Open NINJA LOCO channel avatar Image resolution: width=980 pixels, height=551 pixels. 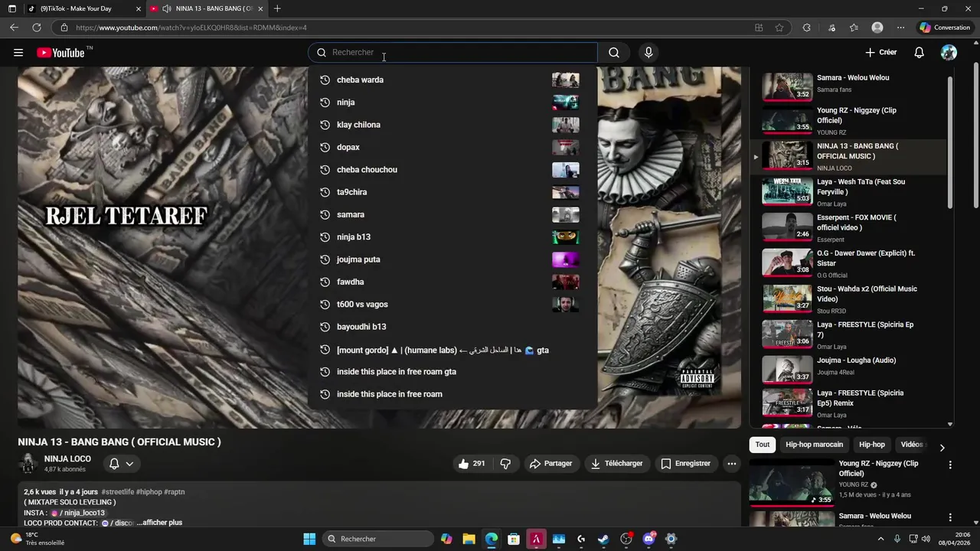[x=28, y=464]
